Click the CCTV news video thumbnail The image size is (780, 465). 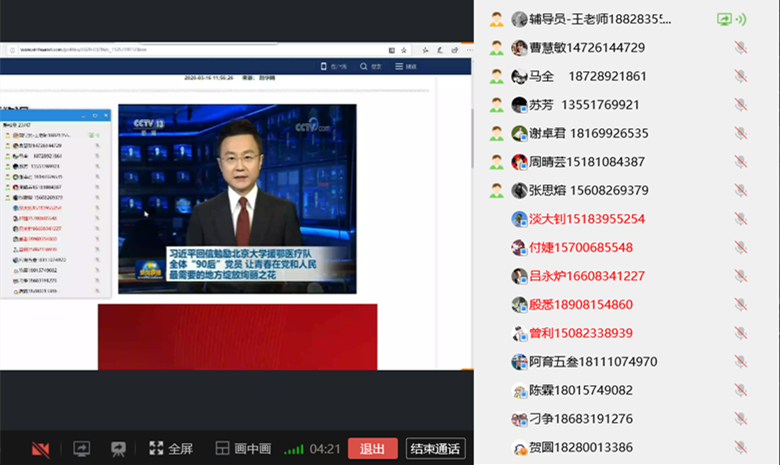pos(237,198)
